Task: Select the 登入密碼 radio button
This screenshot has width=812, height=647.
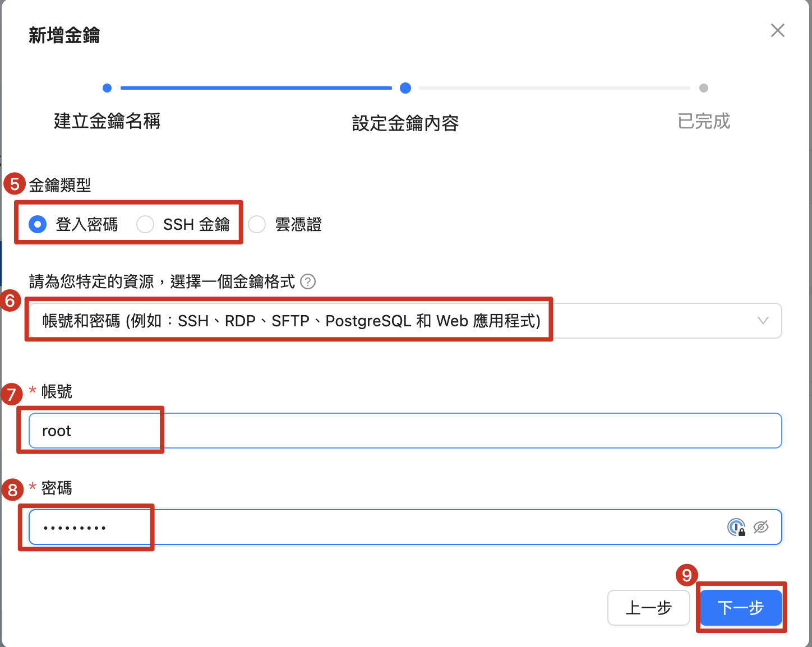Action: (38, 225)
